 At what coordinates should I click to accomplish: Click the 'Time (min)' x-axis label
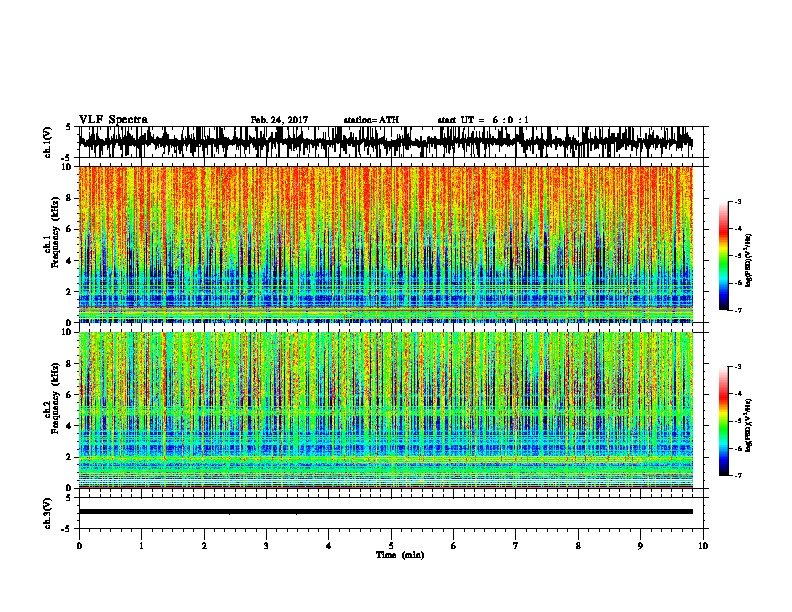(x=400, y=554)
